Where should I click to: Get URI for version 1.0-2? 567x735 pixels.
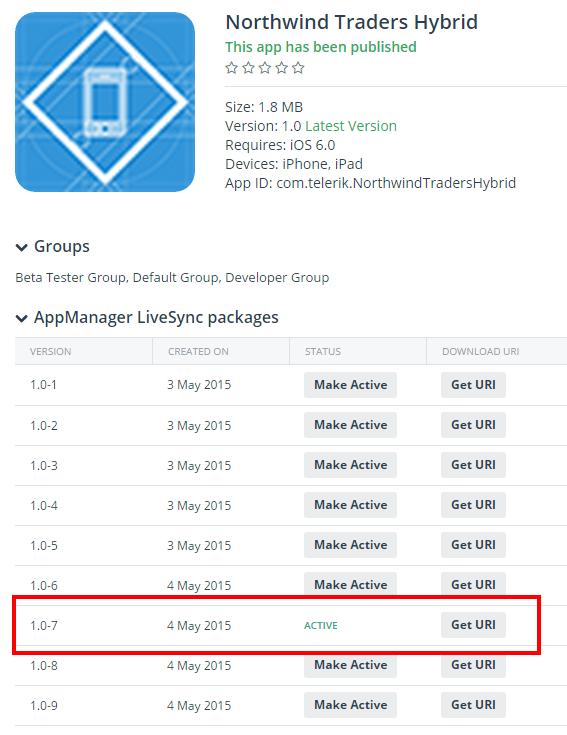(x=473, y=425)
